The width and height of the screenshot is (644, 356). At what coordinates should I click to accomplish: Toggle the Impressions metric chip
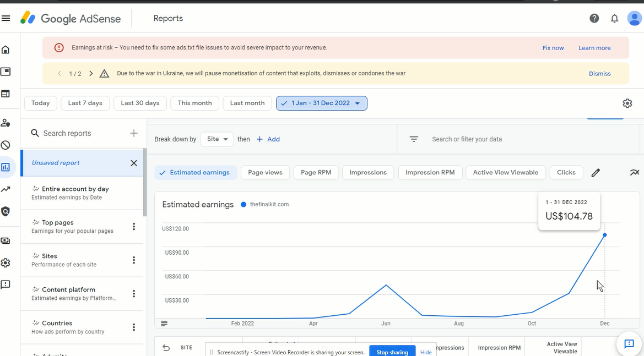(368, 173)
